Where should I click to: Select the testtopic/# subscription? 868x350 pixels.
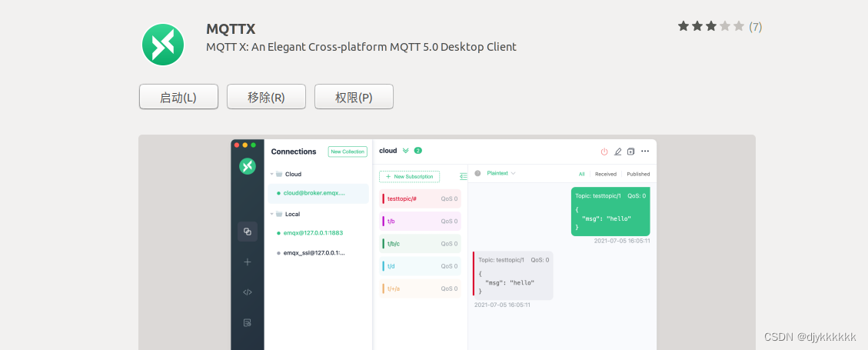point(420,198)
